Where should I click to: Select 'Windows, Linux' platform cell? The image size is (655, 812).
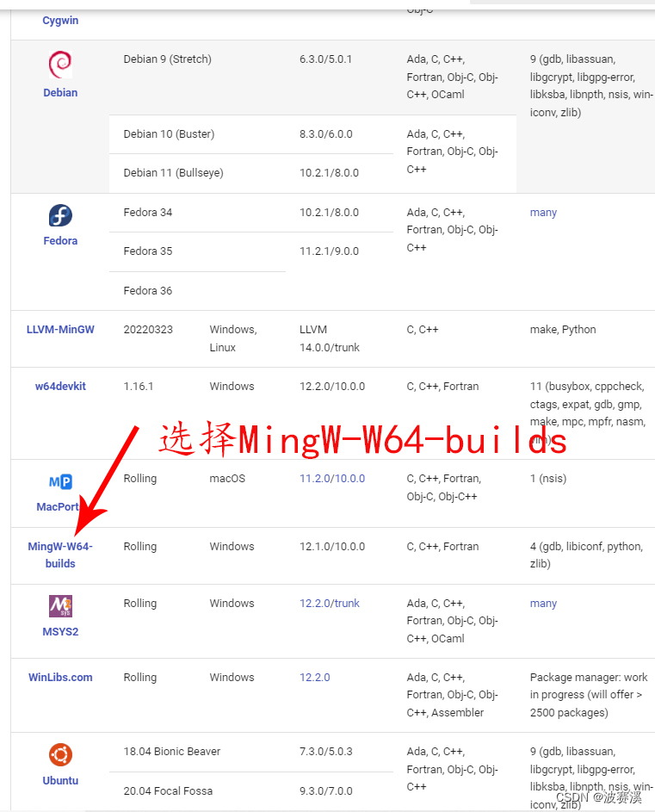pos(233,338)
